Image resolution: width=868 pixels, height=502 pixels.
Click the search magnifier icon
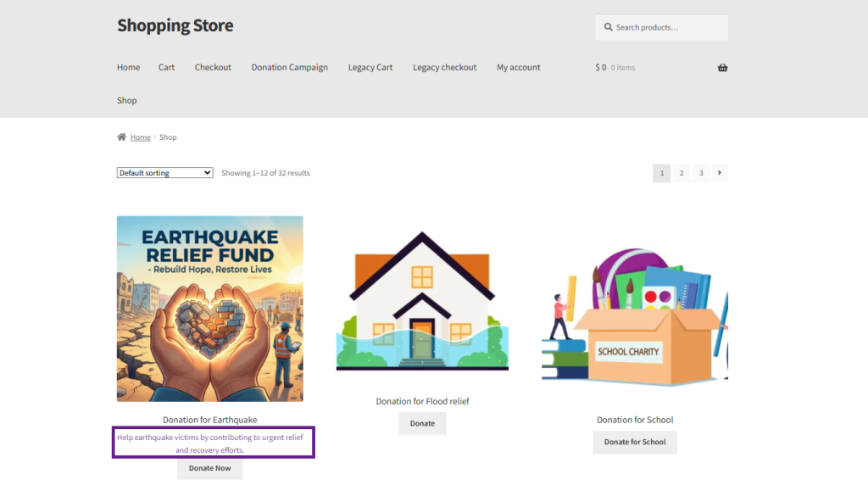(608, 27)
